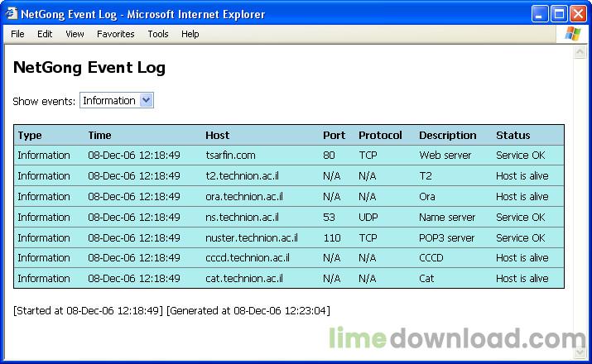Click the scrollbar down arrow
The height and width of the screenshot is (364, 592).
click(580, 352)
